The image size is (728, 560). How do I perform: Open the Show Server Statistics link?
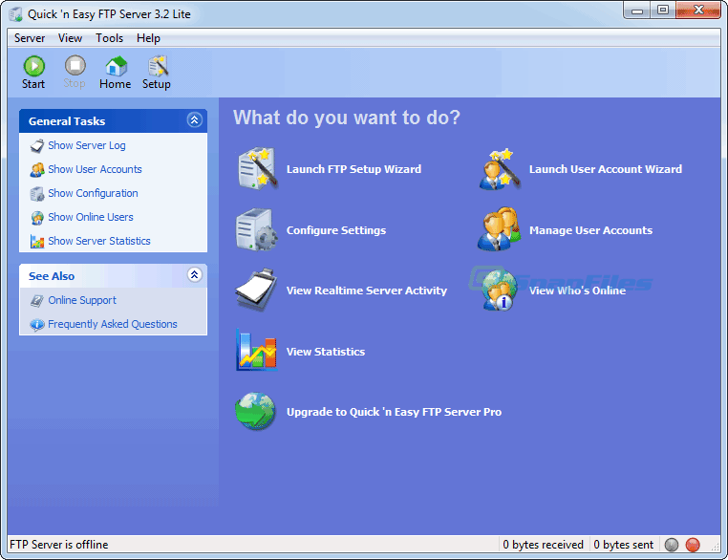click(x=99, y=241)
